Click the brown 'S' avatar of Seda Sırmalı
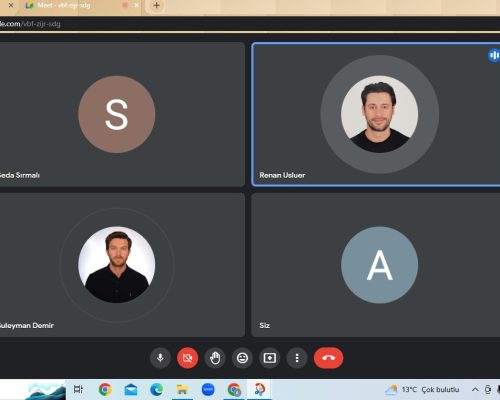Image resolution: width=500 pixels, height=400 pixels. point(116,114)
